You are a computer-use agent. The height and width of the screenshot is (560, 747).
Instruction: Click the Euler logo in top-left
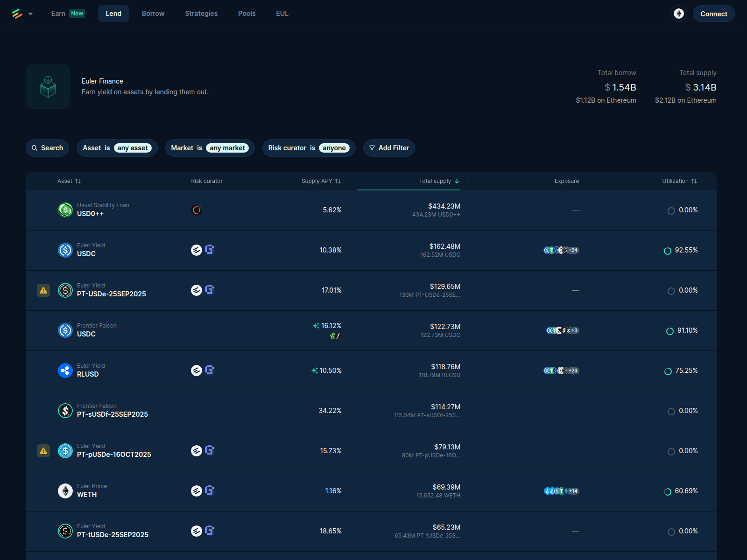pyautogui.click(x=17, y=14)
